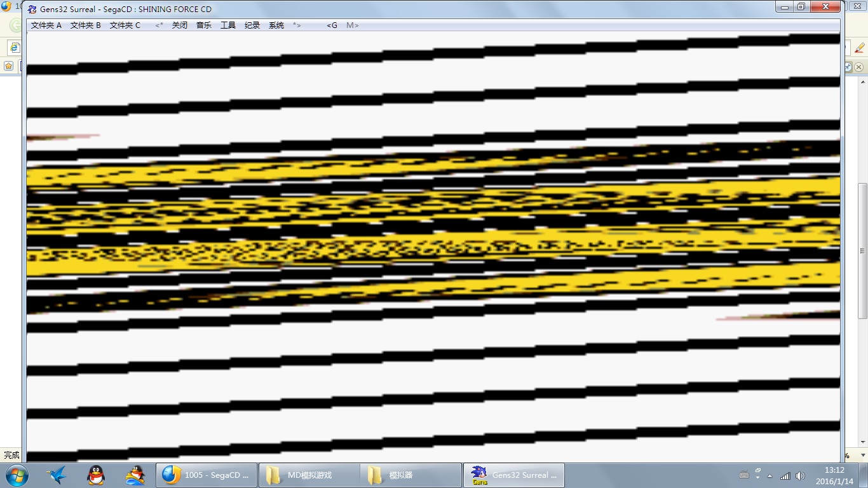The image size is (868, 488).
Task: Show hidden system tray icons
Action: pyautogui.click(x=770, y=476)
